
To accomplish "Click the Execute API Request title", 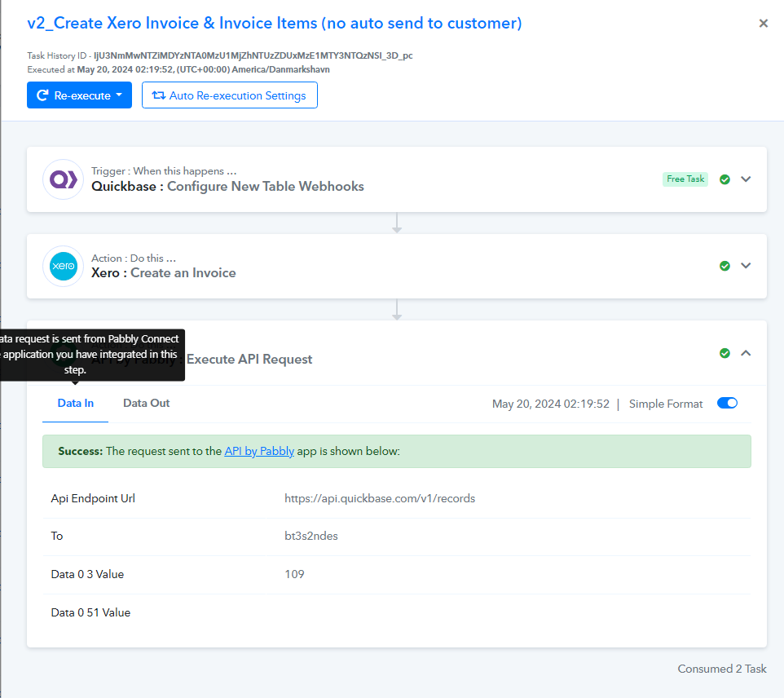I will coord(249,360).
